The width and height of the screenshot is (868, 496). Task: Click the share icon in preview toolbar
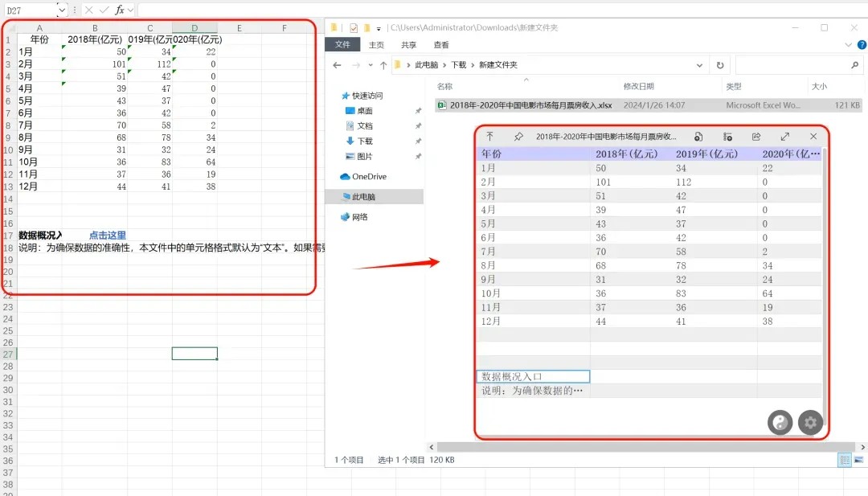pos(756,136)
